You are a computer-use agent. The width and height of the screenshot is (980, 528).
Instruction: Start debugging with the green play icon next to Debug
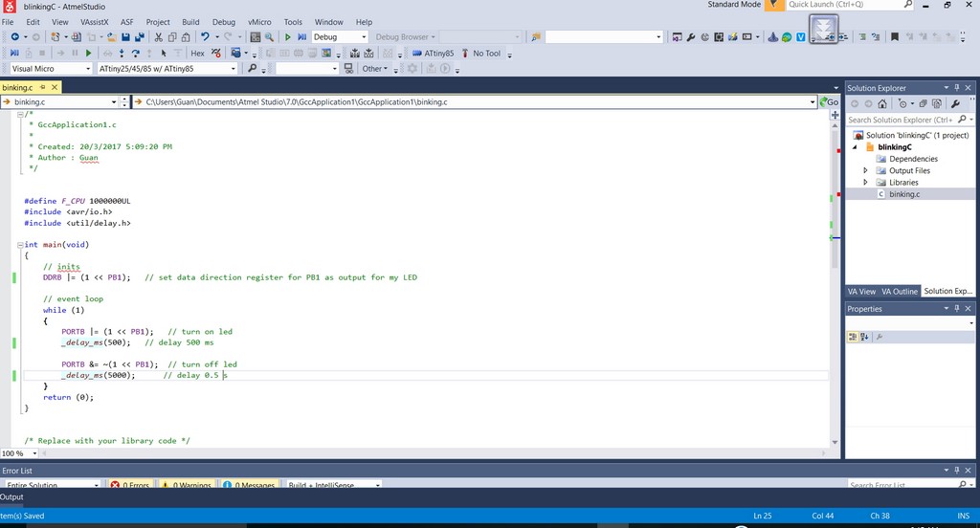tap(287, 37)
